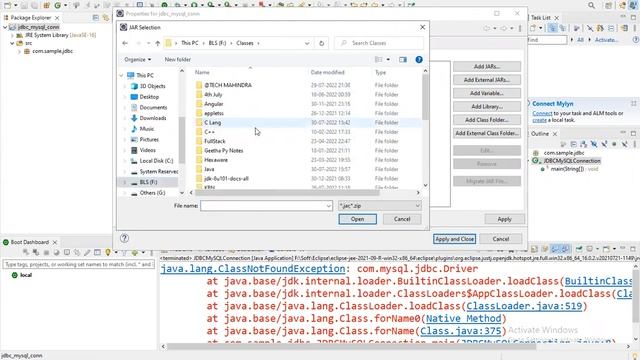Image resolution: width=640 pixels, height=360 pixels.
Task: Select JDBCMySQLConnection class in Outline
Action: (x=571, y=161)
